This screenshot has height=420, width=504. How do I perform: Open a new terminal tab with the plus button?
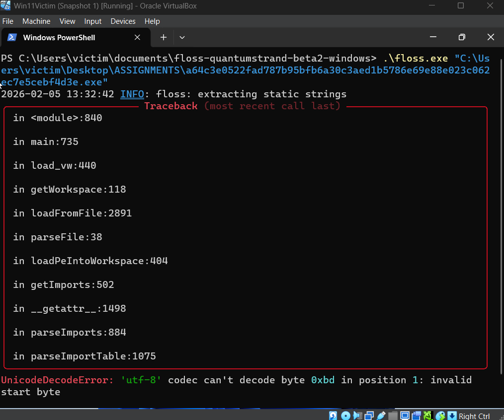[163, 37]
